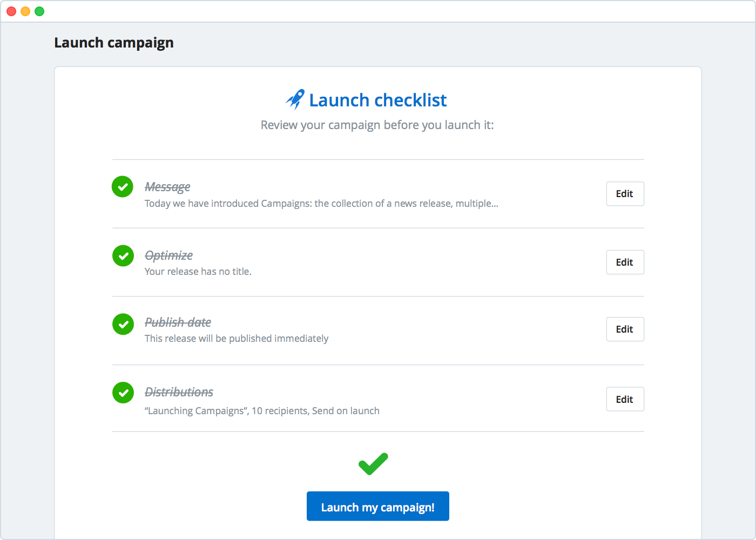Click the green check circle beside Distributions

123,393
